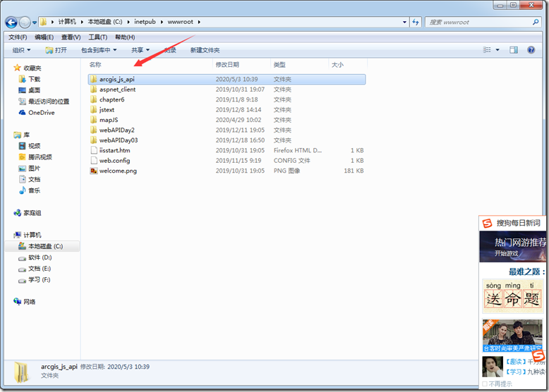Viewport: 549px width, 392px height.
Task: Click the 打开 toolbar button
Action: coord(56,50)
